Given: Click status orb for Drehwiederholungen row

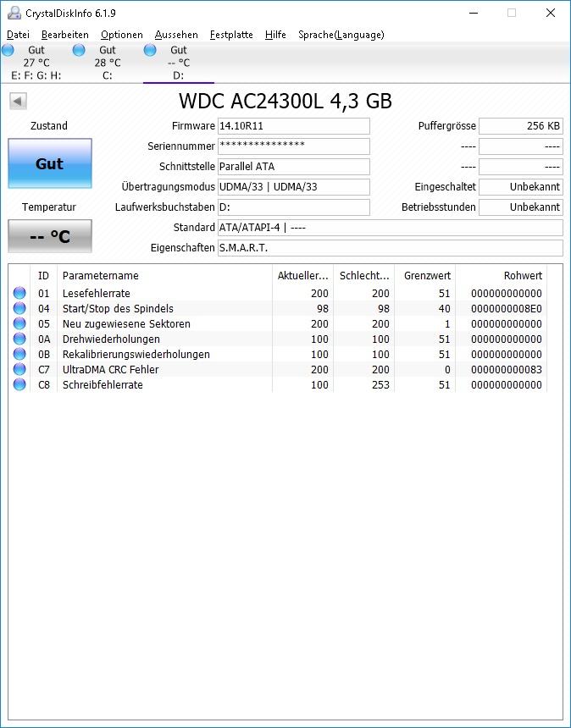Looking at the screenshot, I should [19, 339].
